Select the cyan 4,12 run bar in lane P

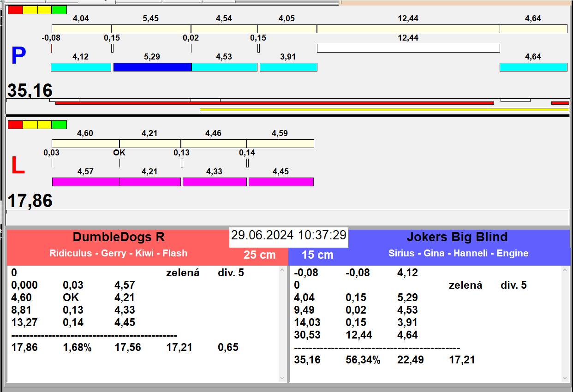coord(81,67)
